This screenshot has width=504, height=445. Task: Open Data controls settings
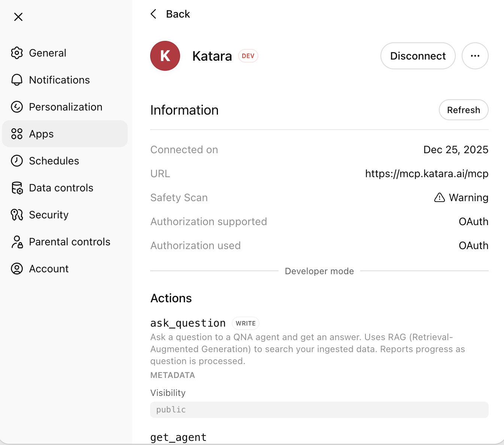pos(65,188)
